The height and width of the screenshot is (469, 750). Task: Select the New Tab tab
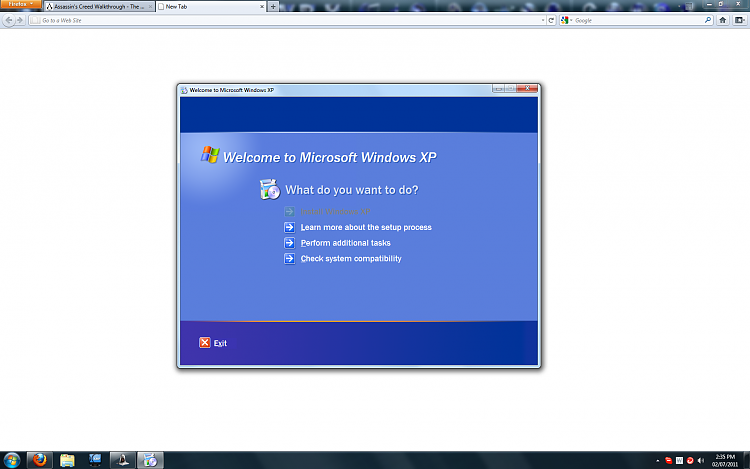pos(211,7)
